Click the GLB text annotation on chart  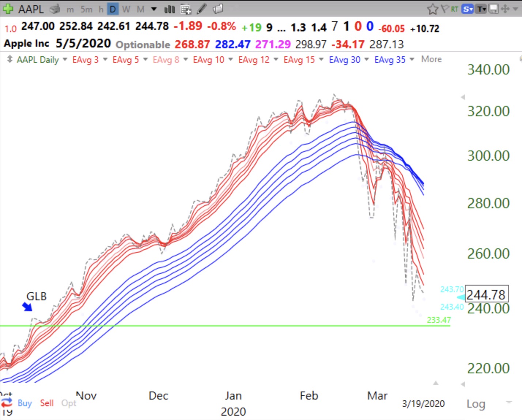37,296
